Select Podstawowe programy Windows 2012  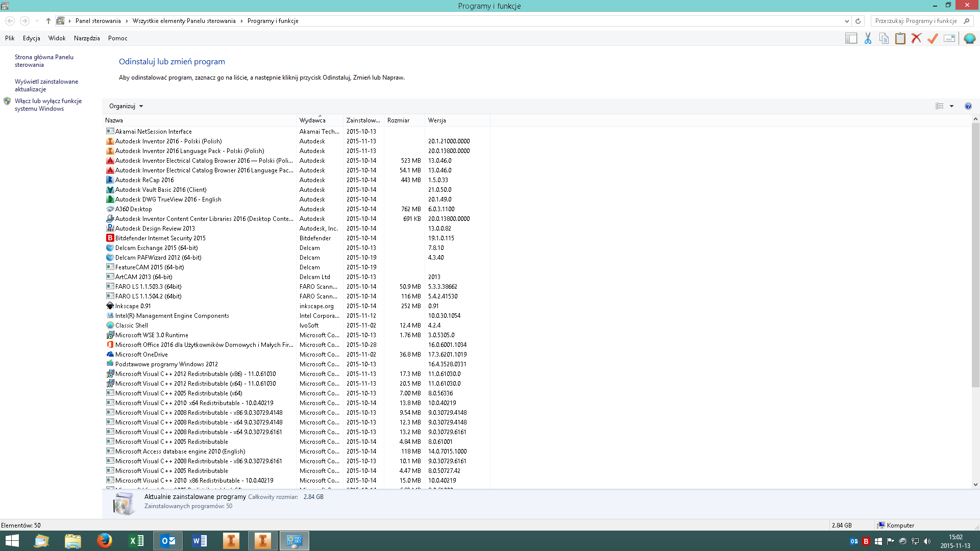pos(296,364)
